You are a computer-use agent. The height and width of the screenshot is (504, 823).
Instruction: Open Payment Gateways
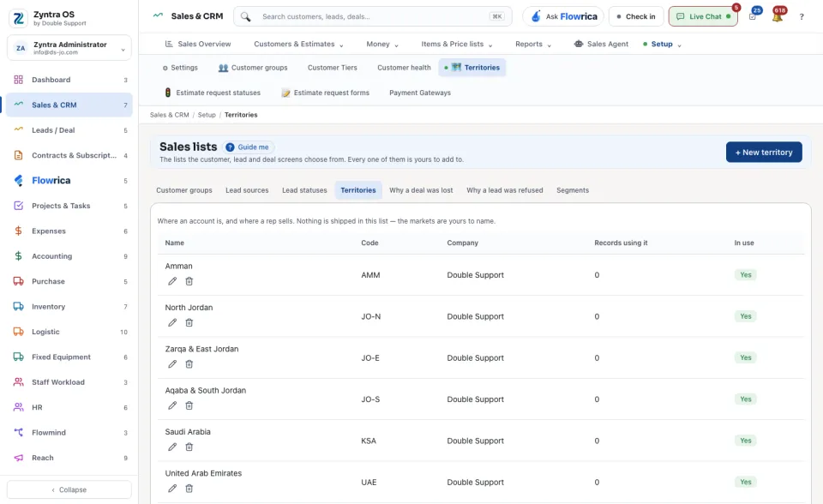(x=420, y=93)
